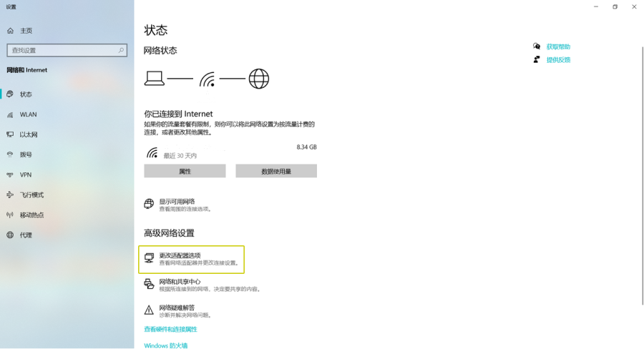The image size is (644, 349).
Task: Open 网络和共享中心 sharing center
Action: (180, 282)
